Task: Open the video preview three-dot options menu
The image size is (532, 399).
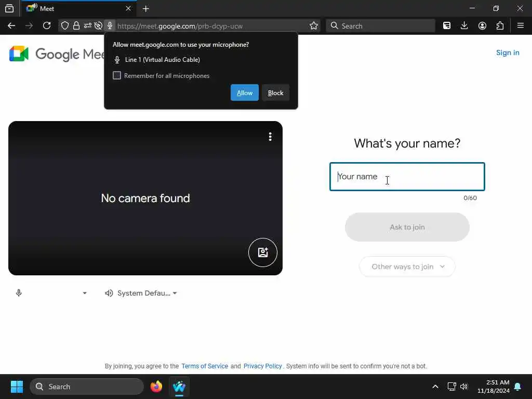Action: coord(270,137)
